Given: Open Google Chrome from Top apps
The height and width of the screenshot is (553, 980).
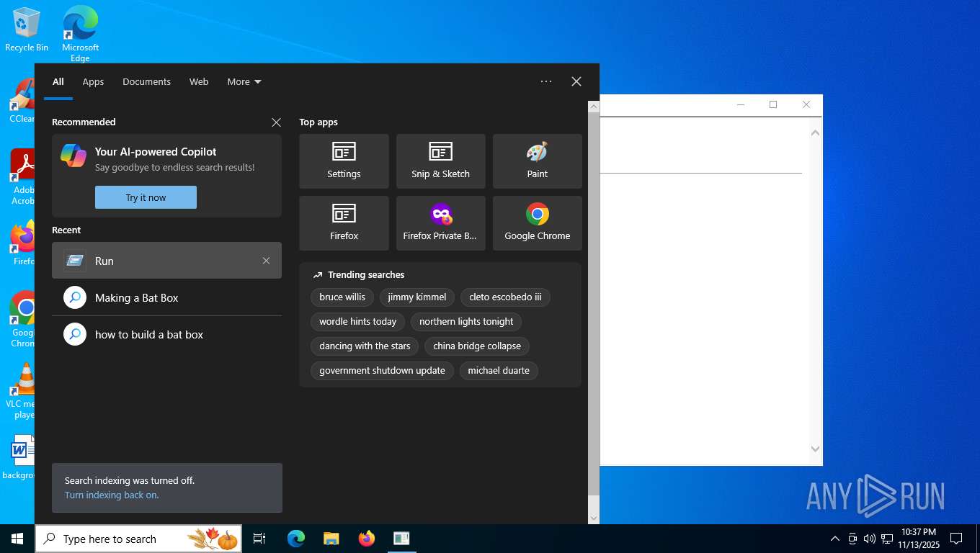Looking at the screenshot, I should (x=537, y=223).
